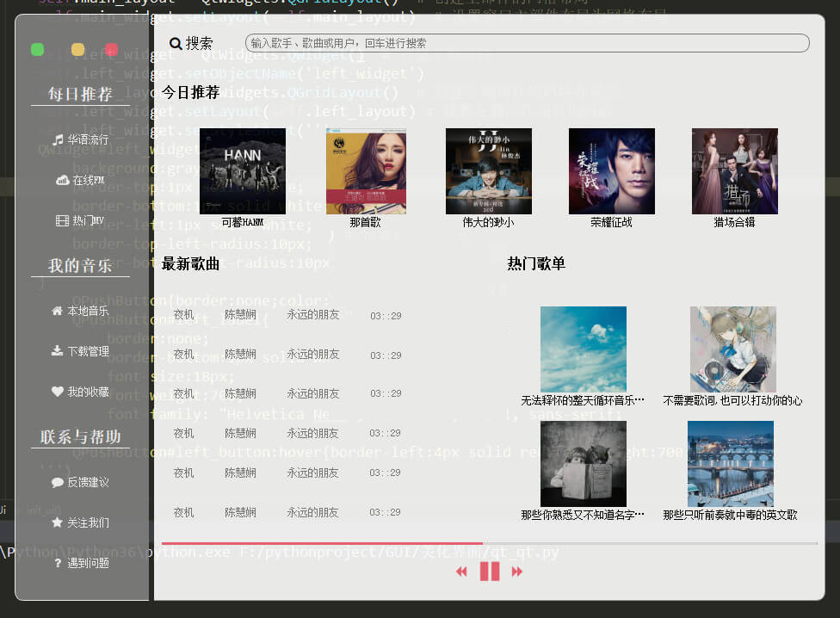
Task: Open 我的收藏 in the sidebar
Action: click(x=80, y=392)
